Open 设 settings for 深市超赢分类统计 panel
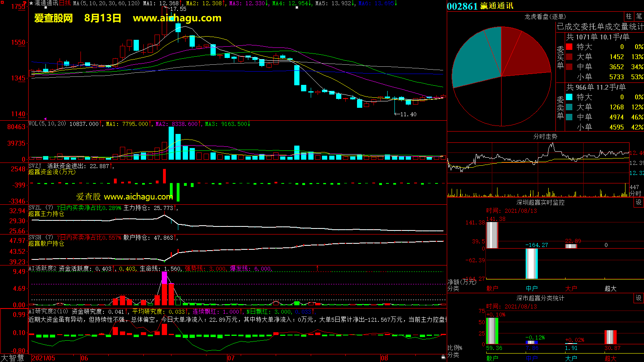 639,298
